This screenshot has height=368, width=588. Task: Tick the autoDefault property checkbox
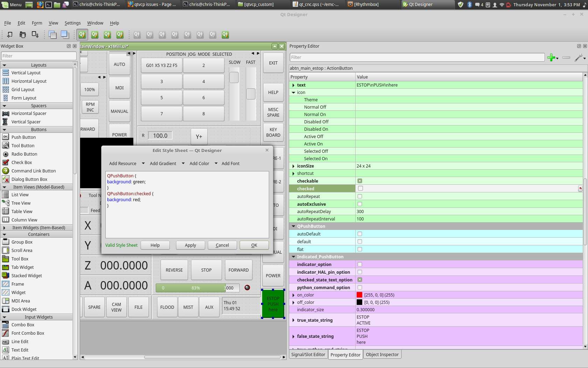click(x=360, y=234)
